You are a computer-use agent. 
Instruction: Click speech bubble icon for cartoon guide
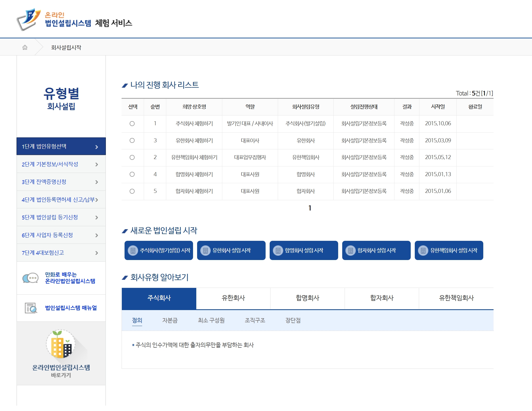[x=30, y=278]
